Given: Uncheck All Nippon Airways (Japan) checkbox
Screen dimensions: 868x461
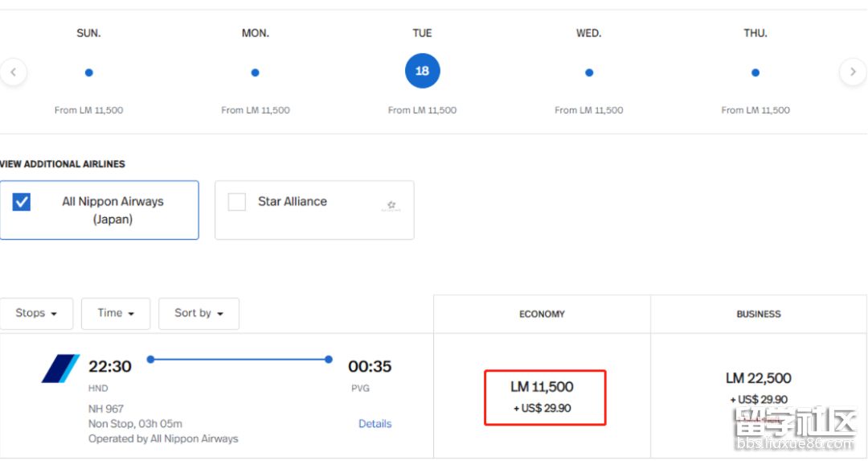Looking at the screenshot, I should pos(22,202).
